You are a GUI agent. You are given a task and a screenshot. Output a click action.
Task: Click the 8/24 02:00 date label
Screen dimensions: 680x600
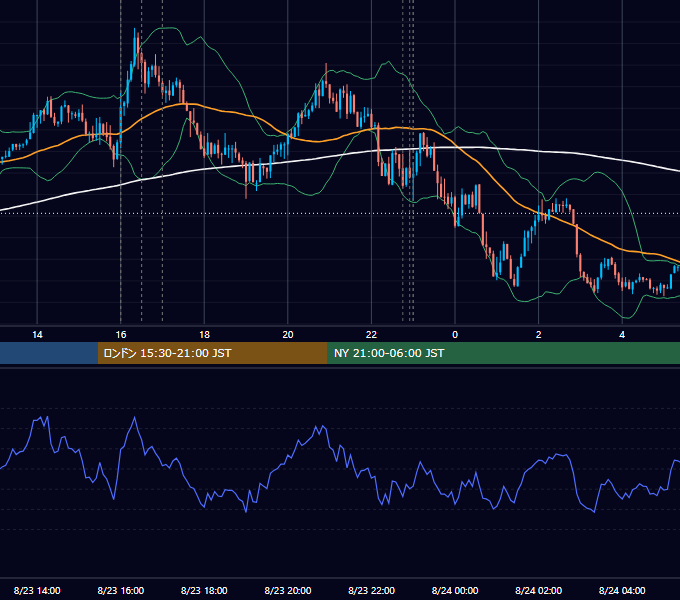click(539, 590)
